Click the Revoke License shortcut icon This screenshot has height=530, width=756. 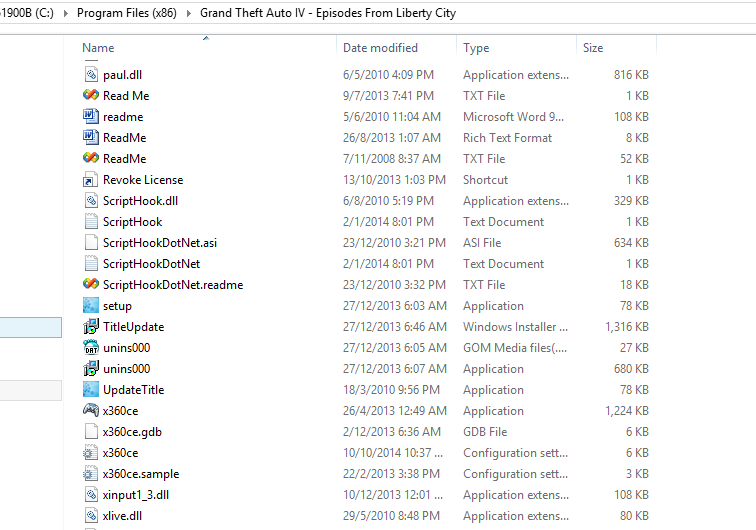click(x=91, y=180)
